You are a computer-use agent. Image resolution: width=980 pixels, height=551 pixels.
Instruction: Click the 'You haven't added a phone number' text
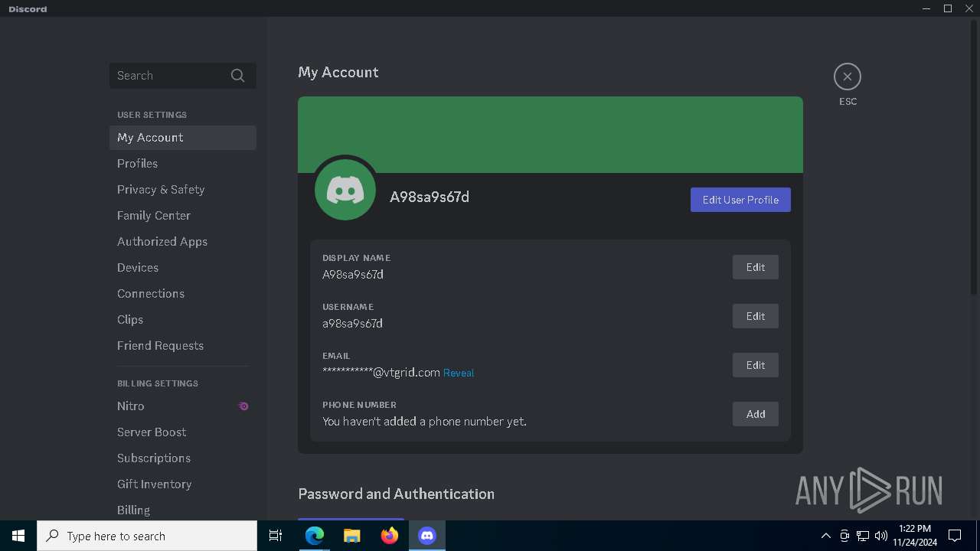(x=424, y=422)
